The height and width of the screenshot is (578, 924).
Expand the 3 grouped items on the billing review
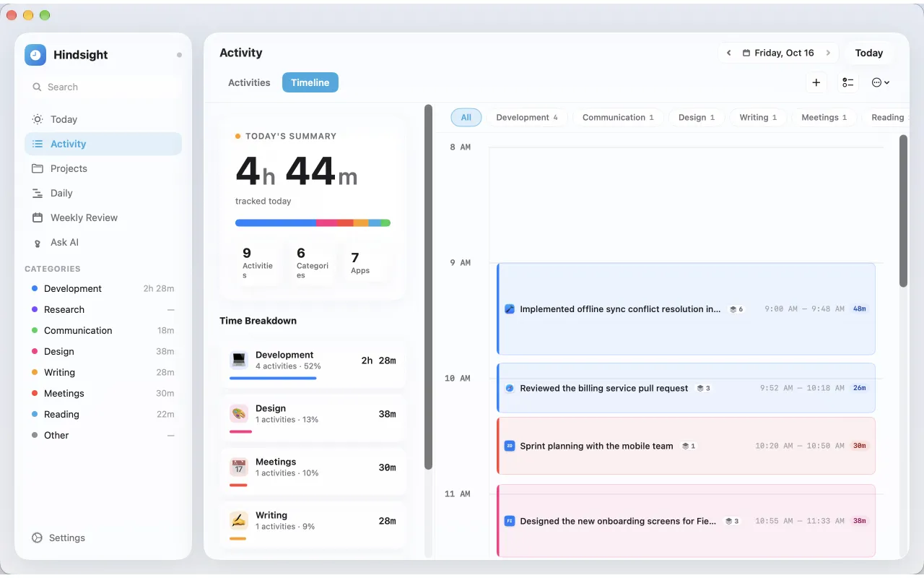tap(704, 388)
